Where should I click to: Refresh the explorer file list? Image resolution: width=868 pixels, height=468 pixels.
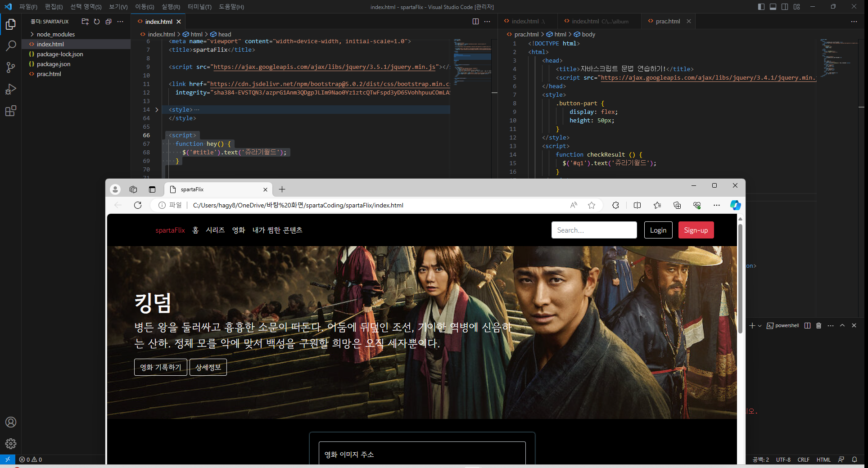tap(97, 22)
